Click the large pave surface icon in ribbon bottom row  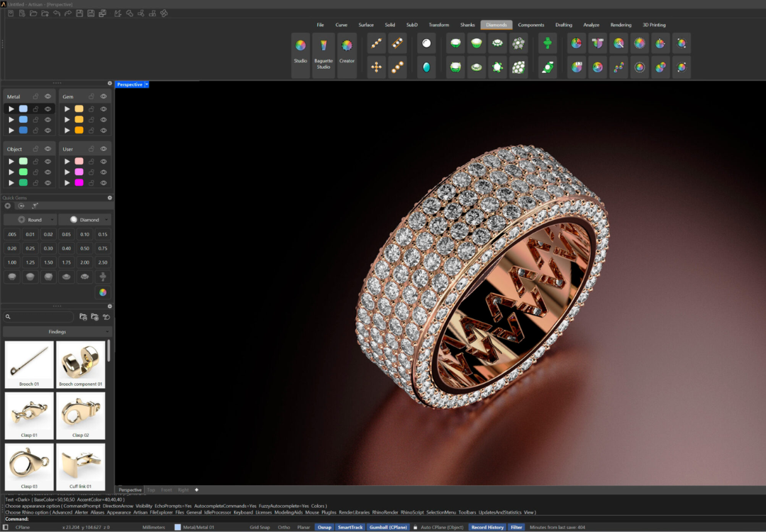[518, 67]
